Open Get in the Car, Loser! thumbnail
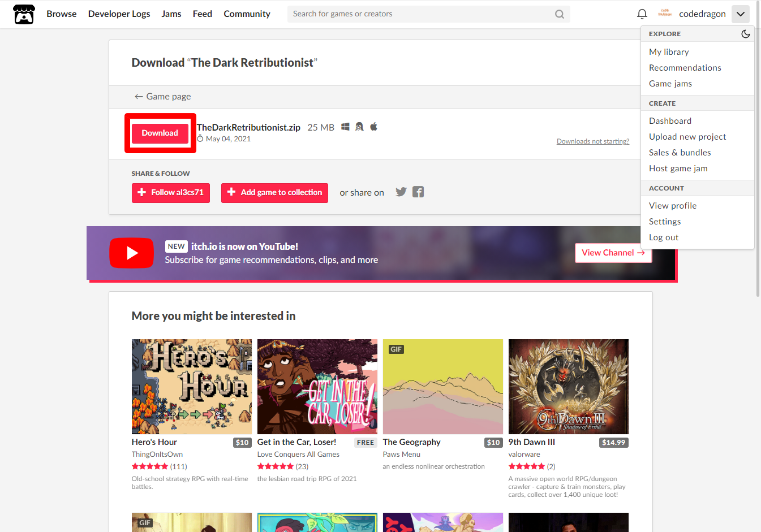 click(317, 387)
